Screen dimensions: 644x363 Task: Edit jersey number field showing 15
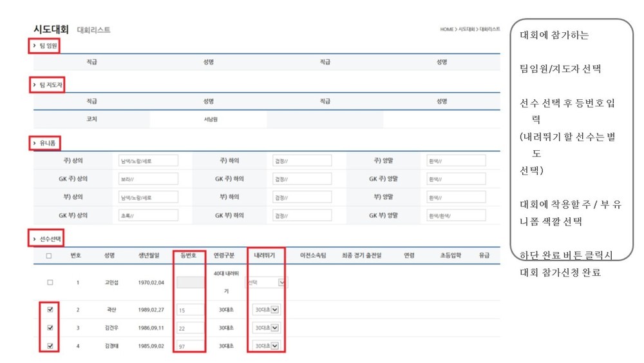(190, 310)
